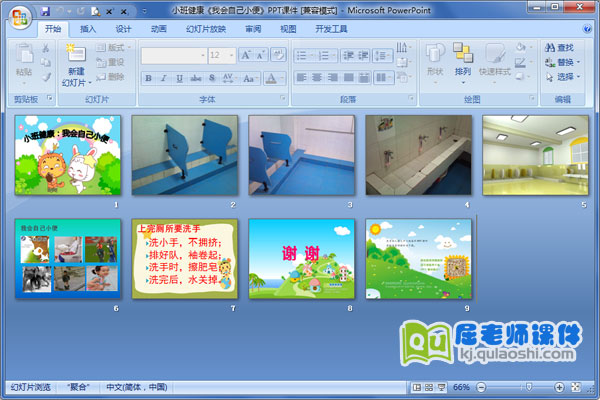Image resolution: width=600 pixels, height=400 pixels.
Task: Open the 形状 shapes gallery
Action: click(435, 62)
